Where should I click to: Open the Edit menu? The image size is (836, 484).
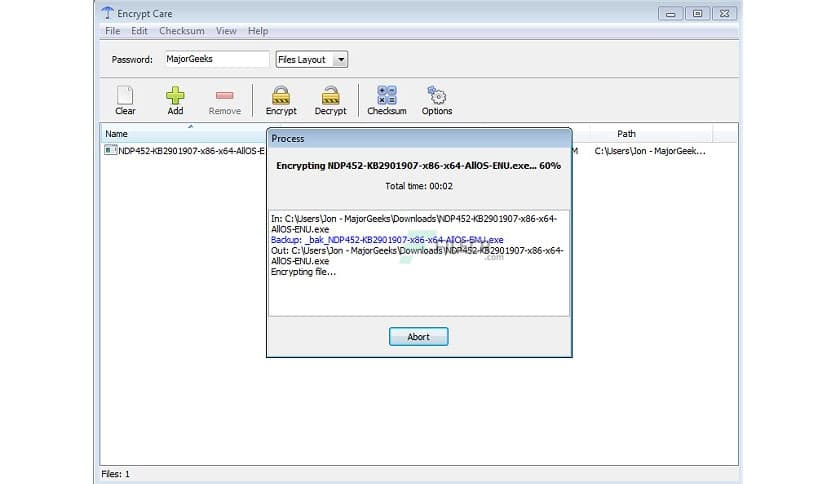(139, 31)
